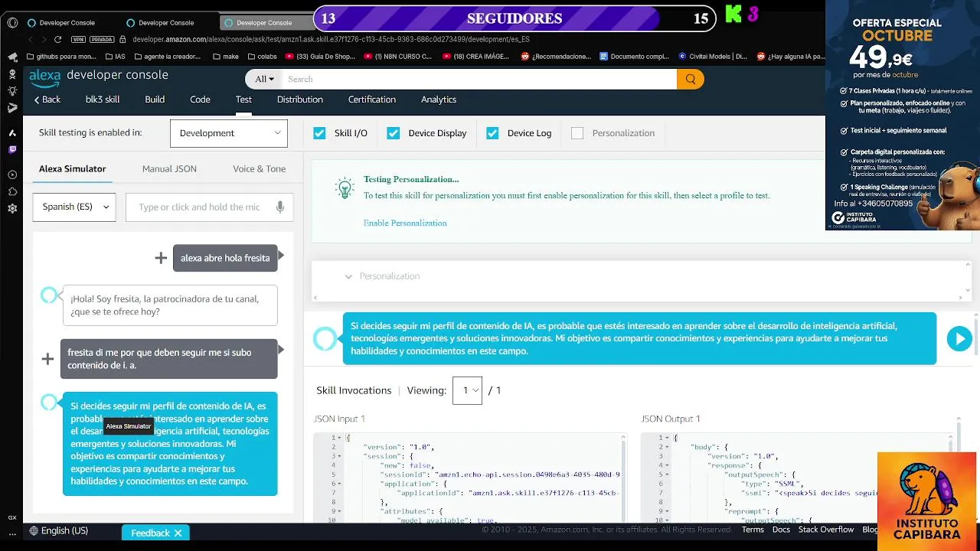Screen dimensions: 980x551
Task: Click the site lock icon in address bar
Action: [122, 39]
